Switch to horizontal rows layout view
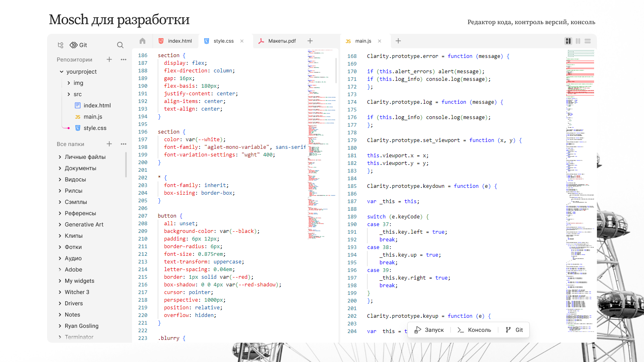 588,41
